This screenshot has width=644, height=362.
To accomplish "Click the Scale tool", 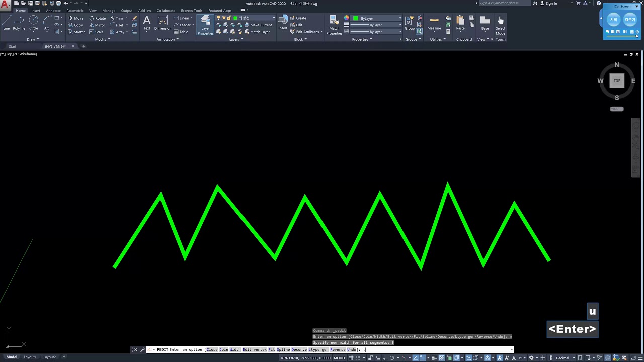I will click(x=96, y=32).
